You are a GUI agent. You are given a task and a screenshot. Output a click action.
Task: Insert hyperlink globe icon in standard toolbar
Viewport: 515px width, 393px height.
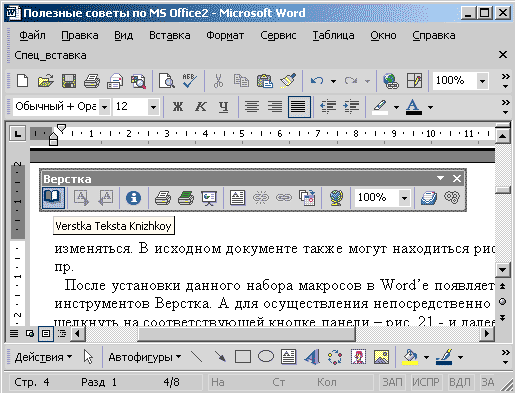[391, 81]
